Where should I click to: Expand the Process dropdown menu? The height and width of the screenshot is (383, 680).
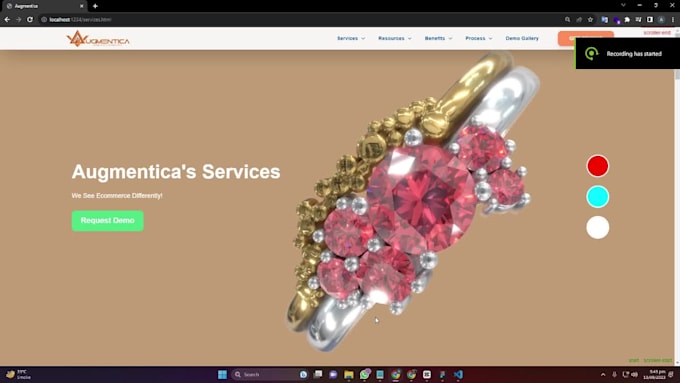point(479,38)
